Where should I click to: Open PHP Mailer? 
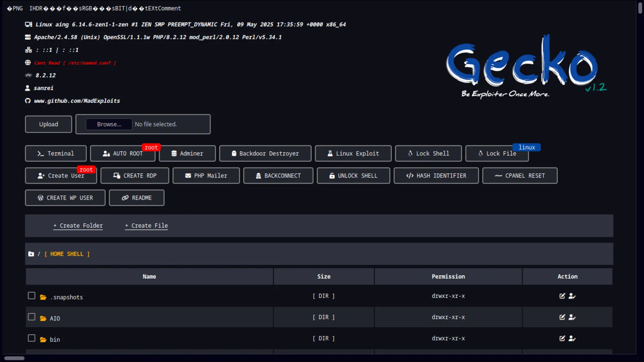tap(206, 175)
